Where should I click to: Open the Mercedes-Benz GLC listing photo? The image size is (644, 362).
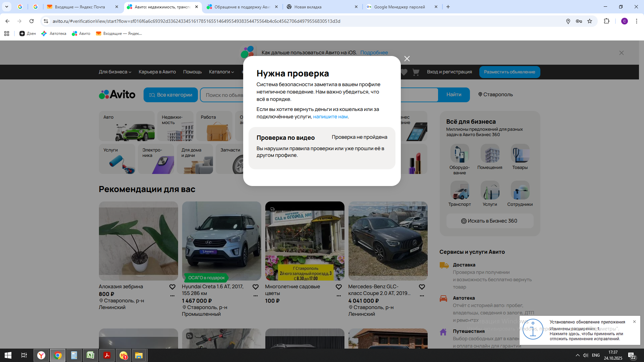tap(388, 241)
